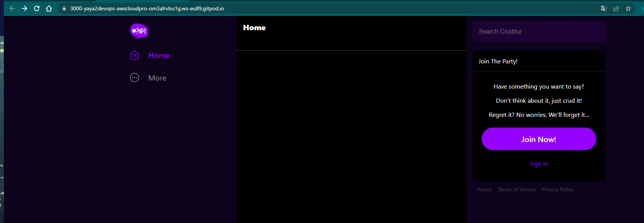Follow the Sign In link
Image resolution: width=644 pixels, height=223 pixels.
(539, 163)
